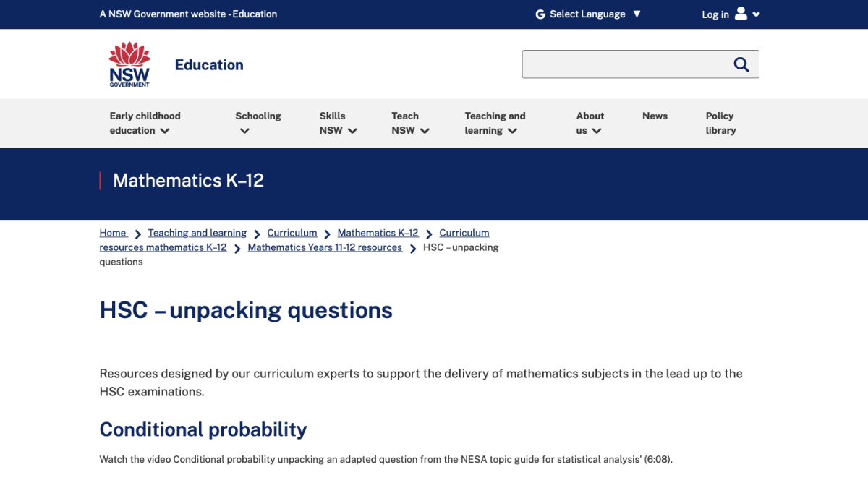Click the Mathematics K–12 breadcrumb link
Screen dimensions: 868x488
pyautogui.click(x=378, y=232)
